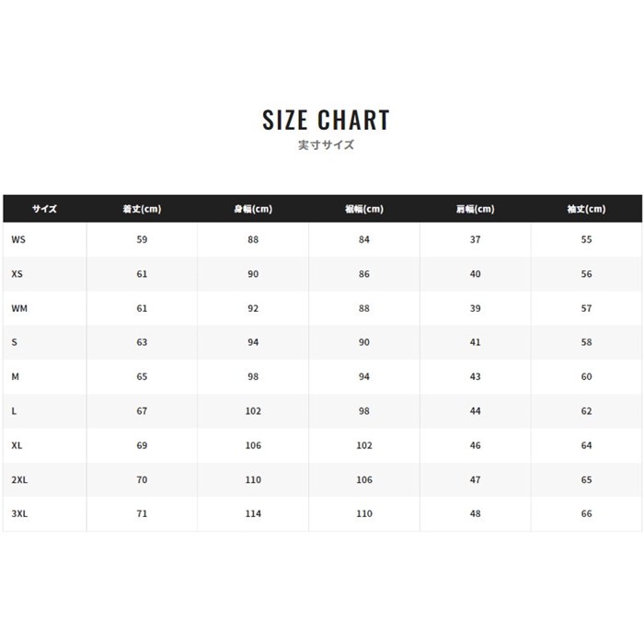Click the 袖丈 value 64 for XL
644x644 pixels.
point(586,445)
